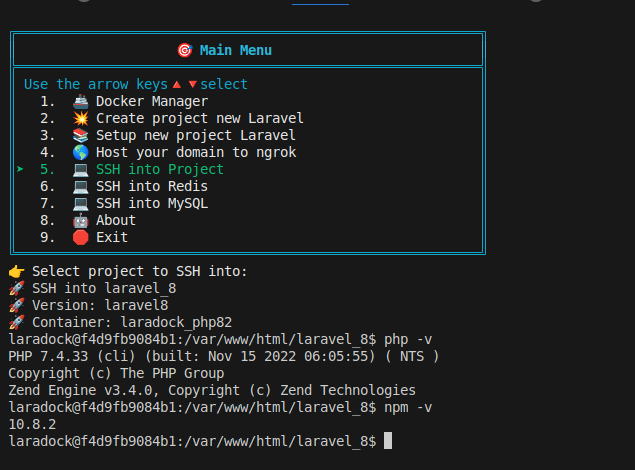Click the books icon beside Setup new project

point(81,136)
